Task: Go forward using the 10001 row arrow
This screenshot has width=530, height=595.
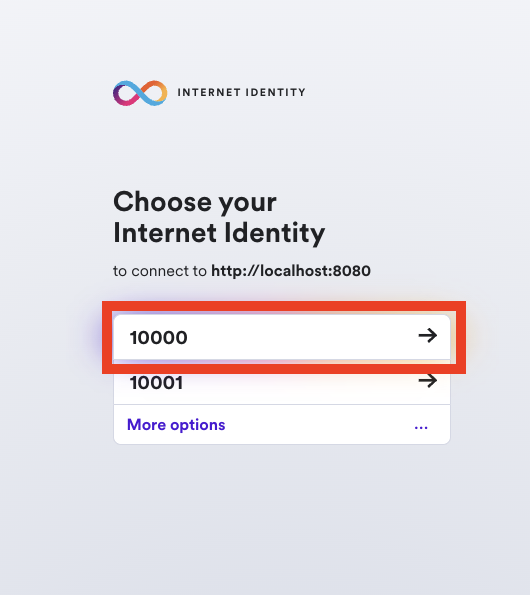Action: click(x=428, y=381)
